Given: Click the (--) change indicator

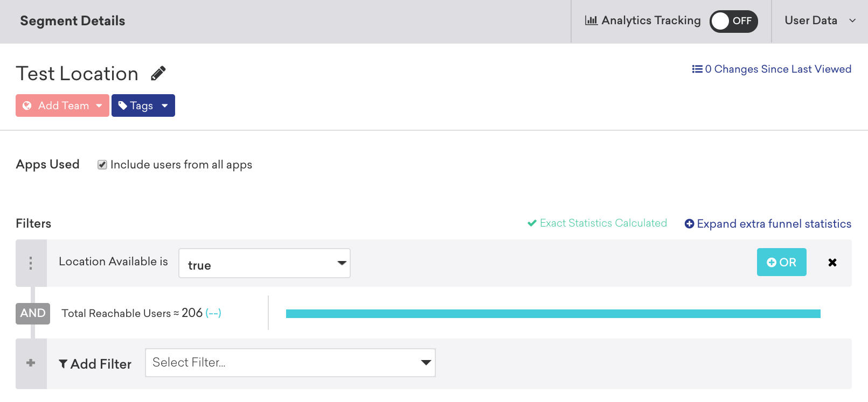Looking at the screenshot, I should [x=213, y=313].
